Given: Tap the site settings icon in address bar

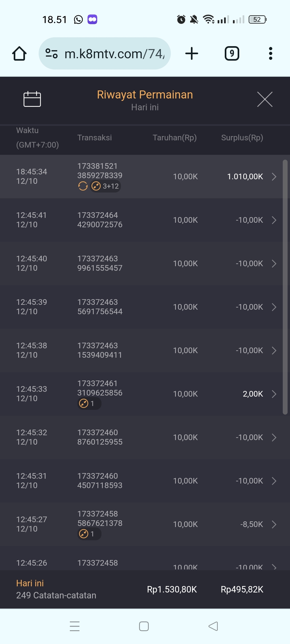Looking at the screenshot, I should [52, 53].
